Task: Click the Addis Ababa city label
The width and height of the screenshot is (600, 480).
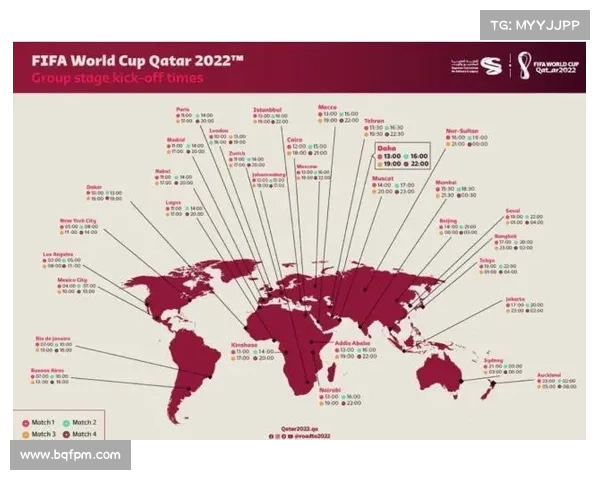Action: (x=352, y=343)
